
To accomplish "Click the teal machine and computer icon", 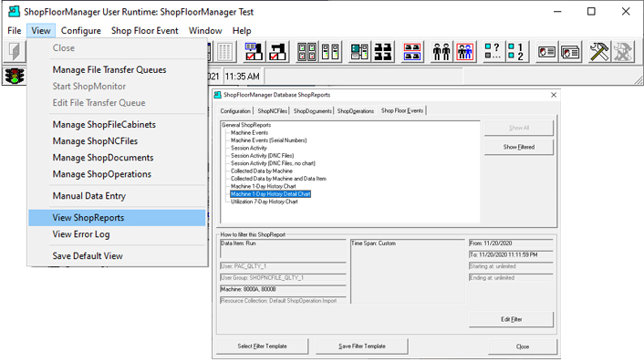I will click(x=359, y=52).
